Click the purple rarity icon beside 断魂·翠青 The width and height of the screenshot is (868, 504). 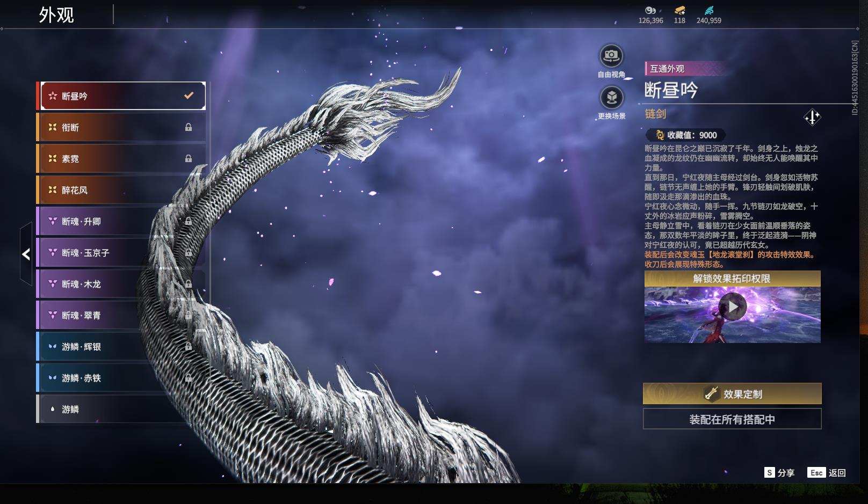point(53,315)
